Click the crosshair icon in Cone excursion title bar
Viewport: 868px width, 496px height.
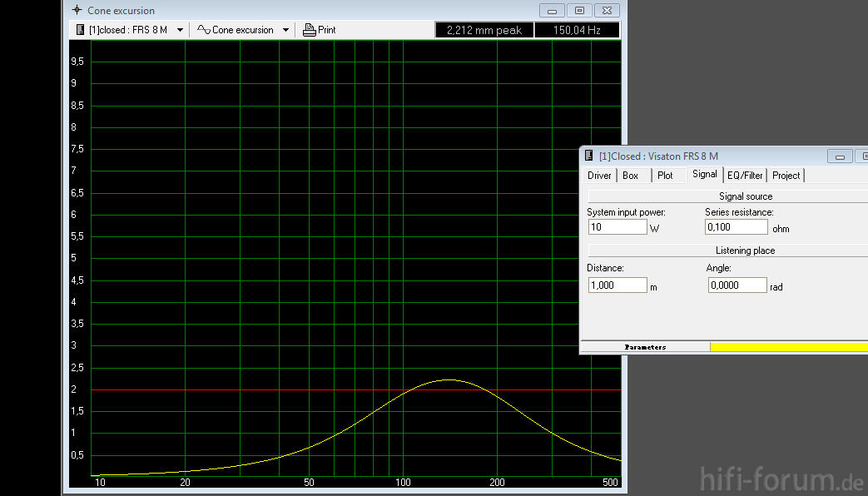click(x=77, y=11)
